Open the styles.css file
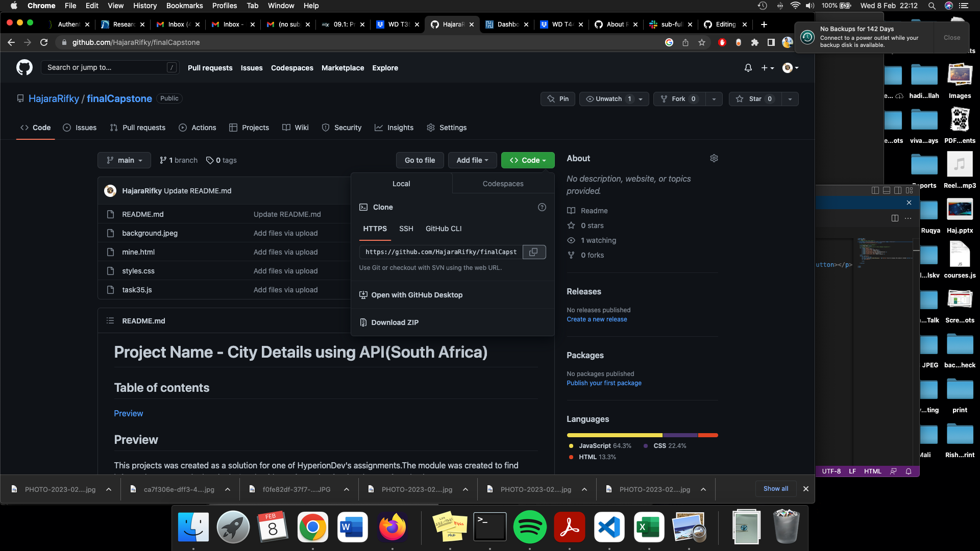This screenshot has height=551, width=980. pyautogui.click(x=138, y=271)
